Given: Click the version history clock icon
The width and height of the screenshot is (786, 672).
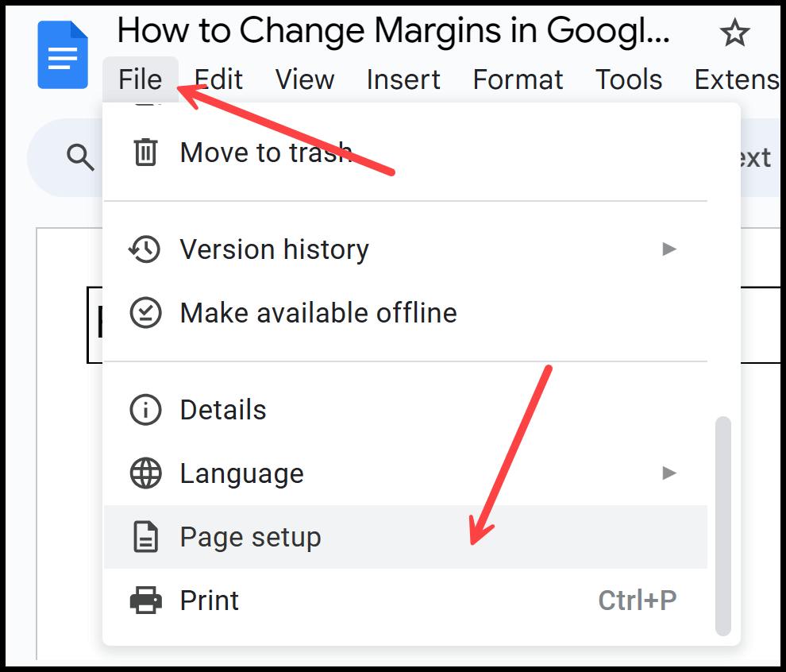Looking at the screenshot, I should pyautogui.click(x=144, y=249).
